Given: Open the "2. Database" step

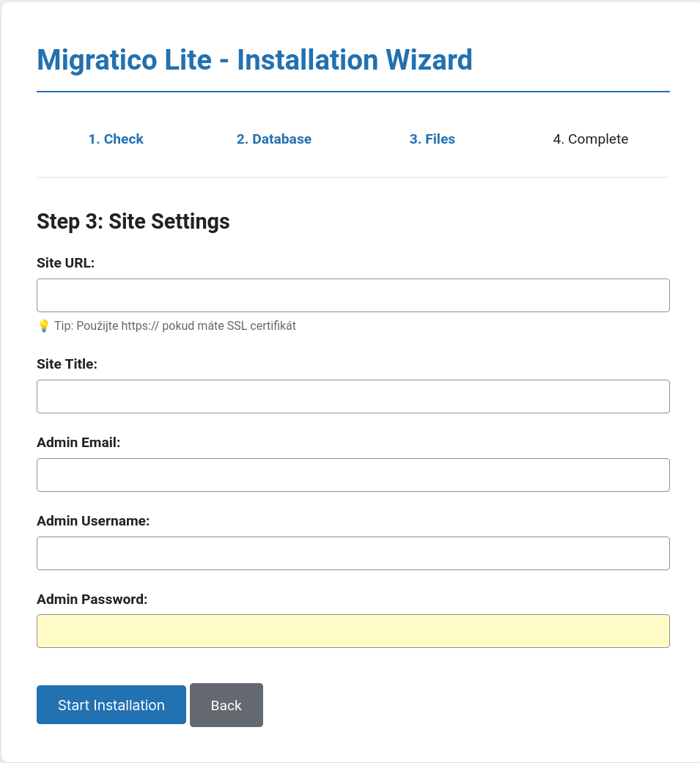Looking at the screenshot, I should 274,139.
